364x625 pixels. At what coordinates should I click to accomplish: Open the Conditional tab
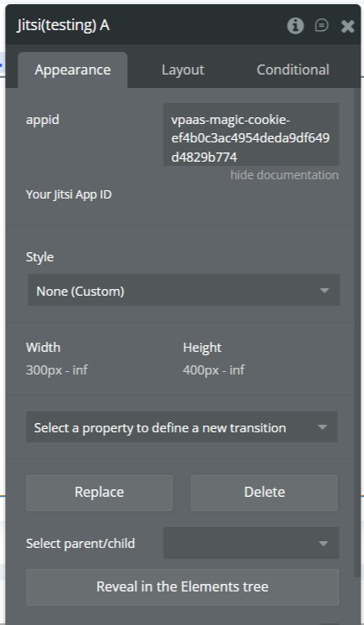[293, 70]
